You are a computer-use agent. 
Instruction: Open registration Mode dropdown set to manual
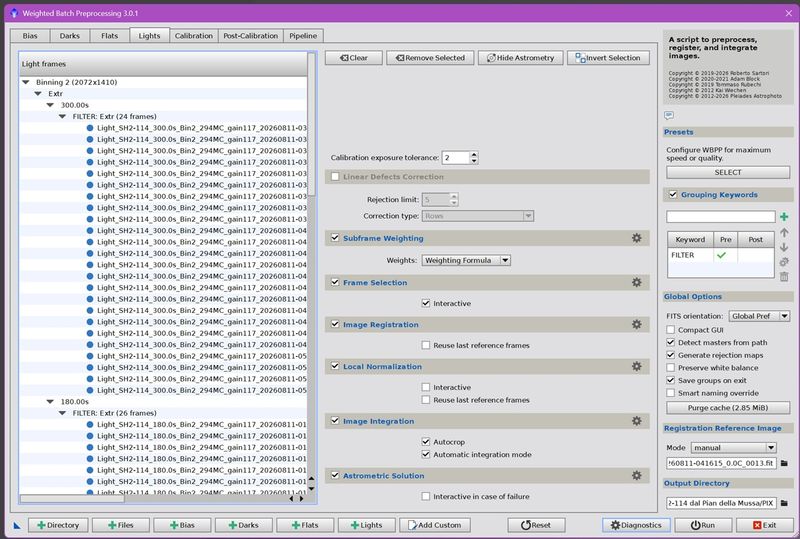[x=734, y=448]
